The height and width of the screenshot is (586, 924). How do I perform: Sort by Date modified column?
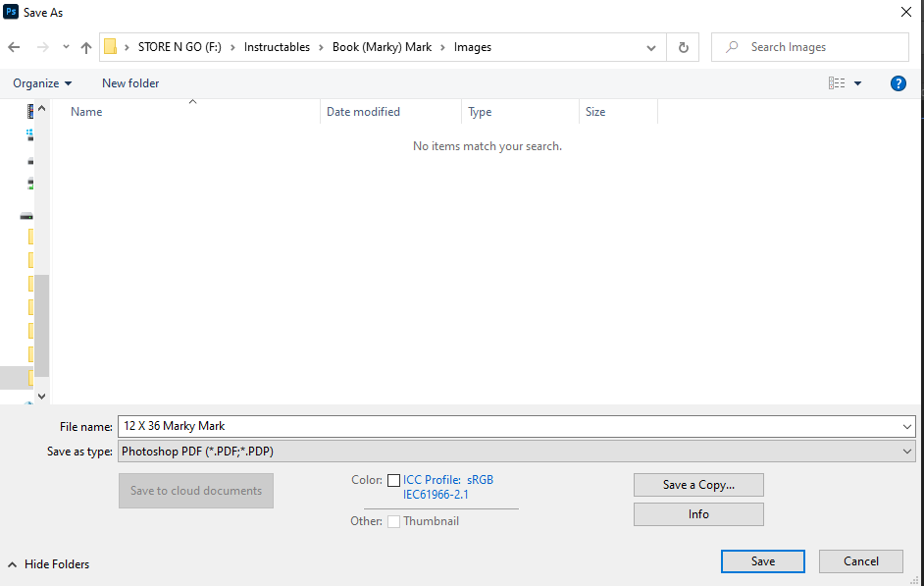click(x=391, y=112)
